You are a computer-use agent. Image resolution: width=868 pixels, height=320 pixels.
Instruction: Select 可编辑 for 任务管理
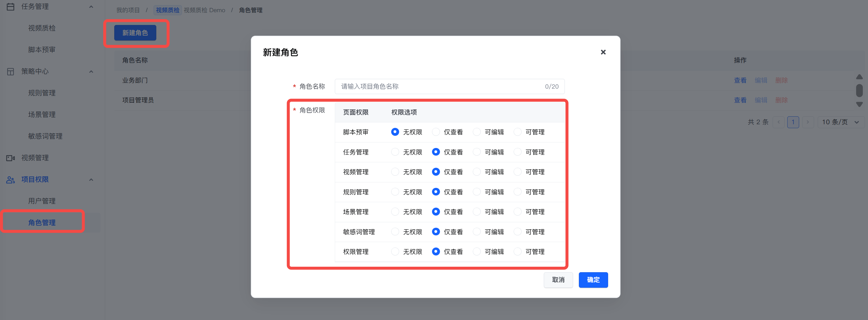click(477, 152)
